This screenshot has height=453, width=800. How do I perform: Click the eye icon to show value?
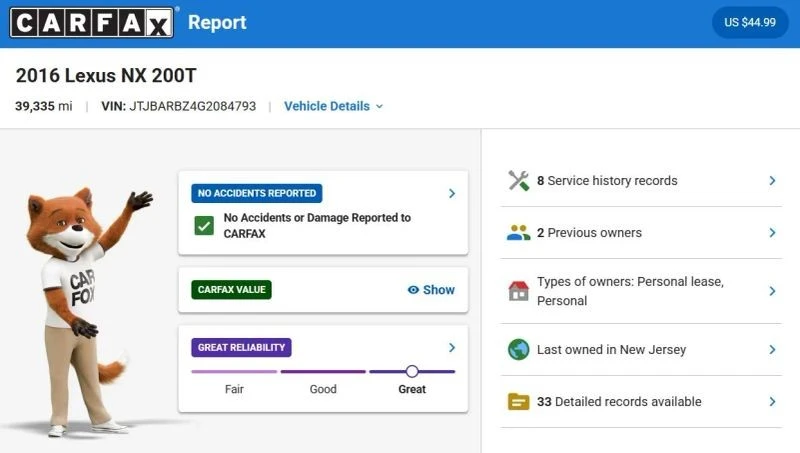[x=413, y=290]
